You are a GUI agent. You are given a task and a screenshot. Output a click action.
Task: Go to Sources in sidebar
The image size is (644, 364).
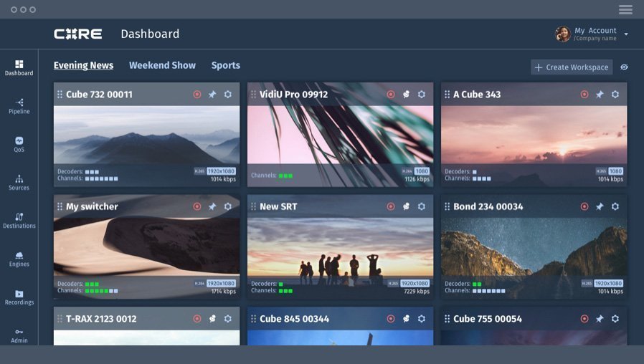point(19,183)
